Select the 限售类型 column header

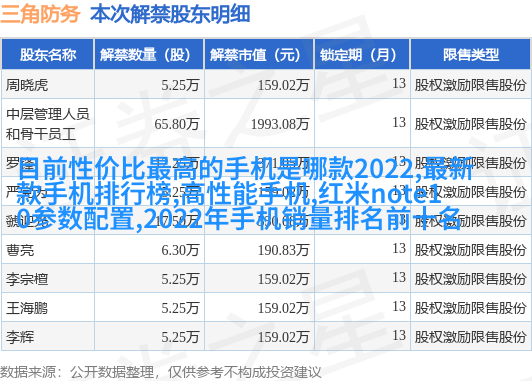point(471,55)
